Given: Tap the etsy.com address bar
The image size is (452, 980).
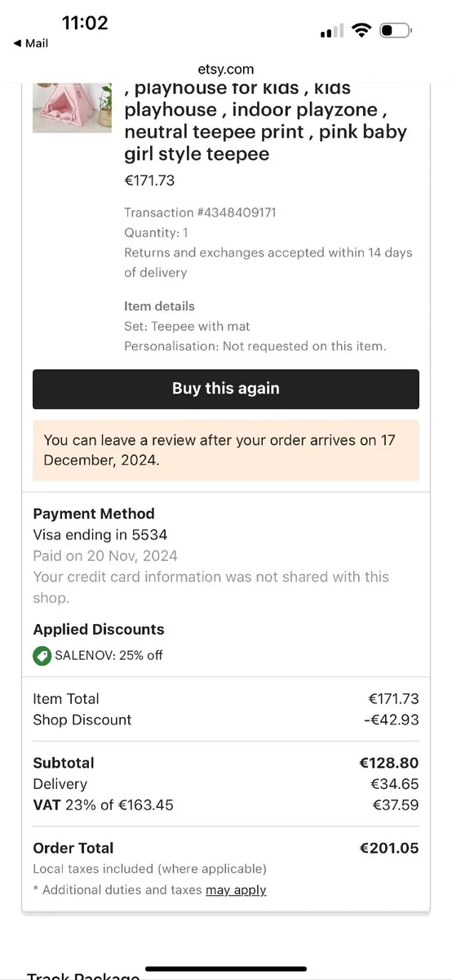Looking at the screenshot, I should [226, 69].
